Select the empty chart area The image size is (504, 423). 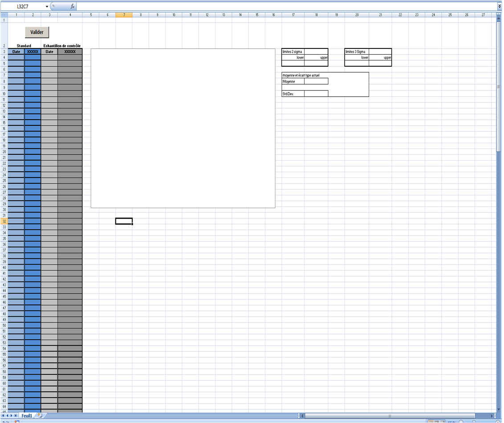coord(183,128)
